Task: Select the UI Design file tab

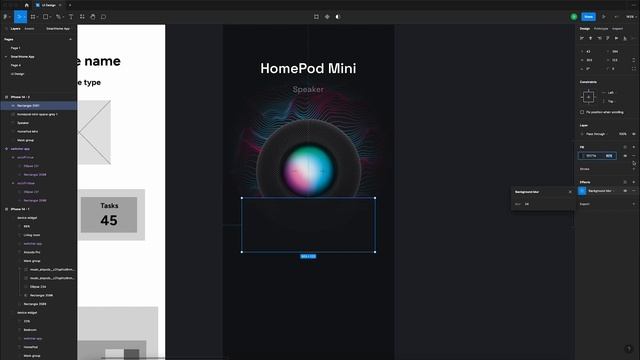Action: 49,5
